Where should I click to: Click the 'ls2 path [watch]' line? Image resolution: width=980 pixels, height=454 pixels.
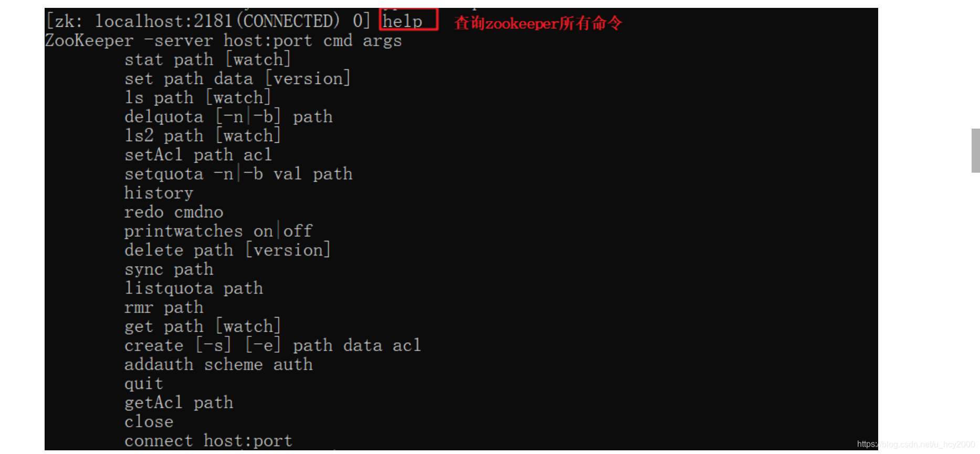point(203,136)
